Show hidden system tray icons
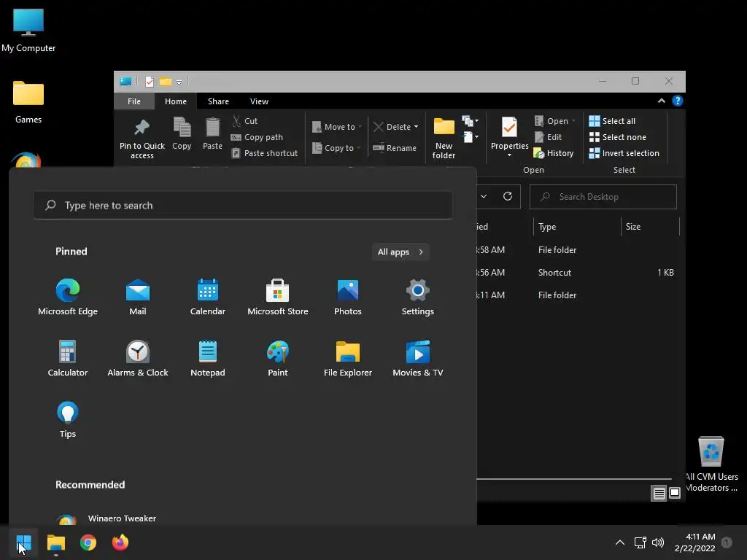747x560 pixels. point(620,542)
